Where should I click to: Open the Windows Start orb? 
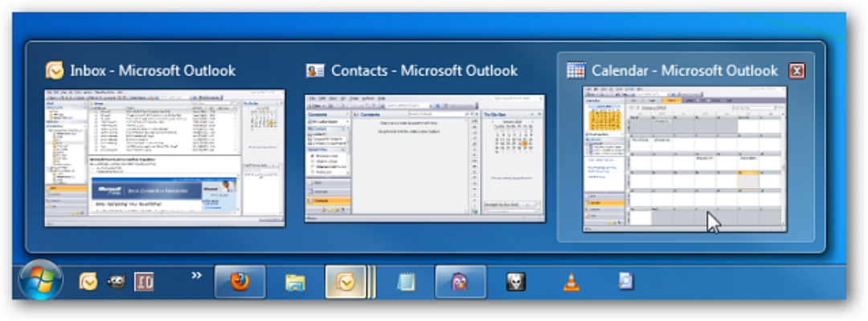tap(40, 282)
